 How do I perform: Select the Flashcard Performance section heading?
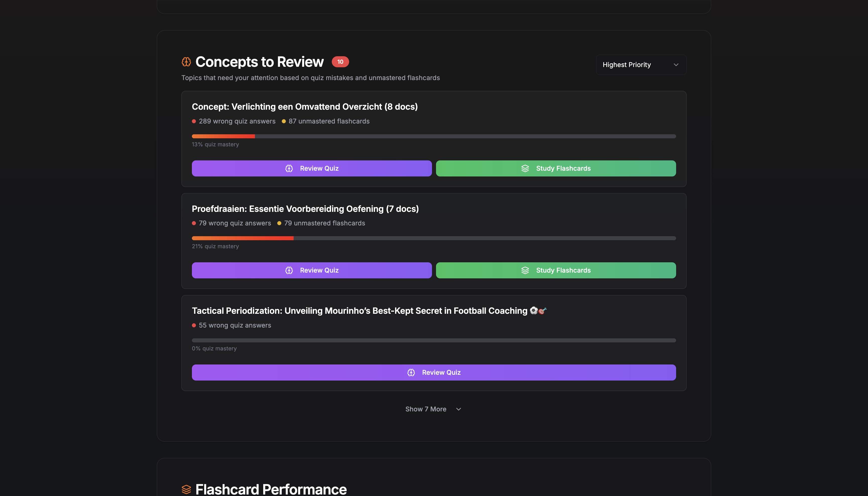270,489
